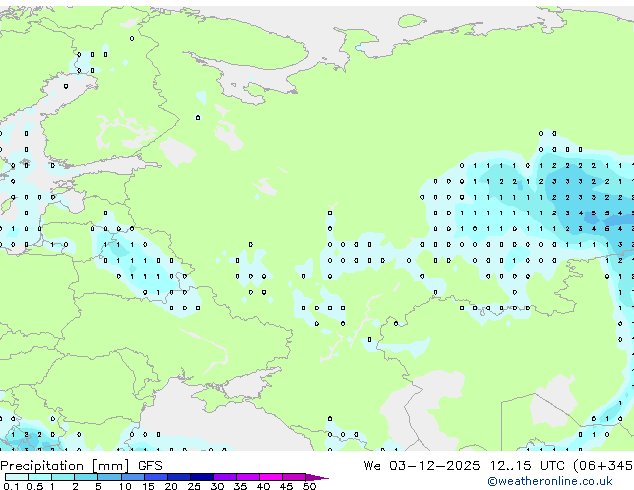Click the 'GFS' model label
Image resolution: width=634 pixels, height=490 pixels.
[x=150, y=466]
